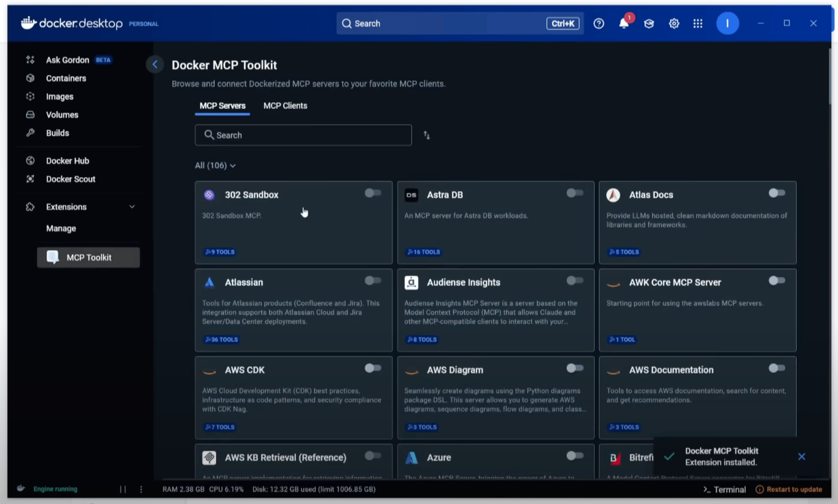Enable the AWS Diagram server toggle
Image resolution: width=838 pixels, height=504 pixels.
point(575,368)
